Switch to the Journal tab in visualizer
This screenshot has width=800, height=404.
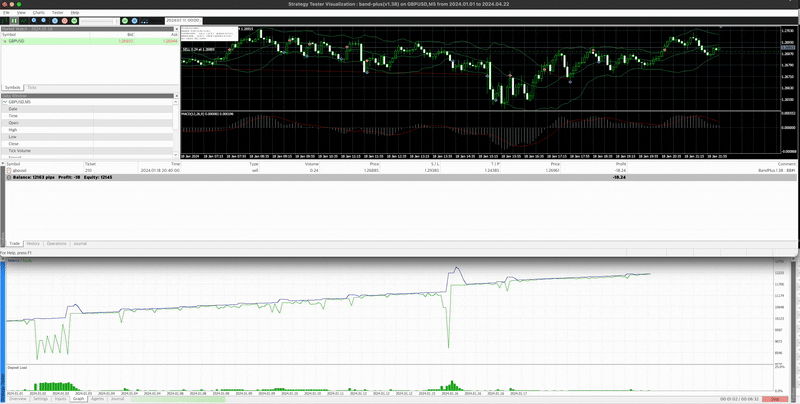point(80,244)
